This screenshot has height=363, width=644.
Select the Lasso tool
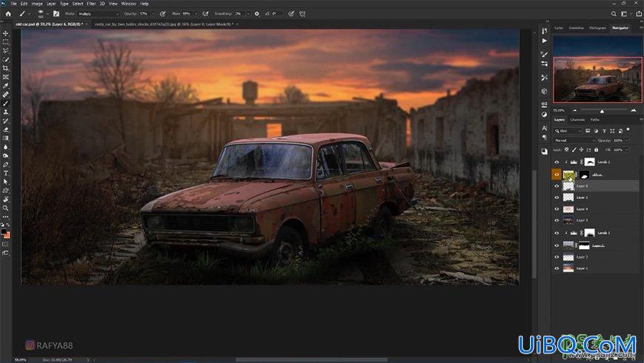coord(6,50)
